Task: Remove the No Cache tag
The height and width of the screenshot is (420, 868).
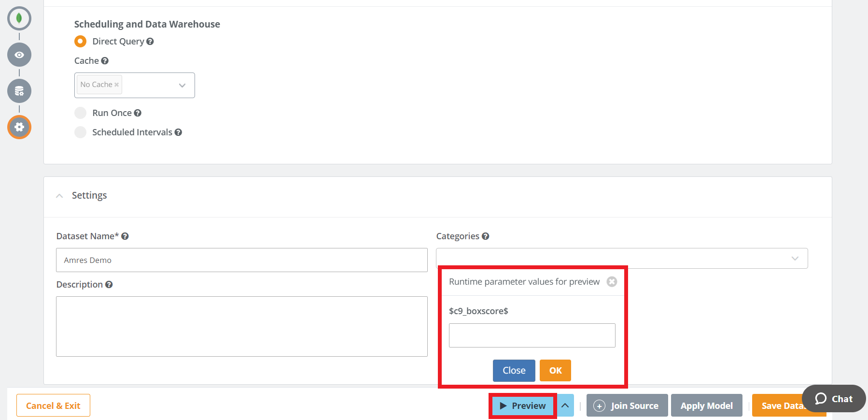Action: tap(116, 85)
